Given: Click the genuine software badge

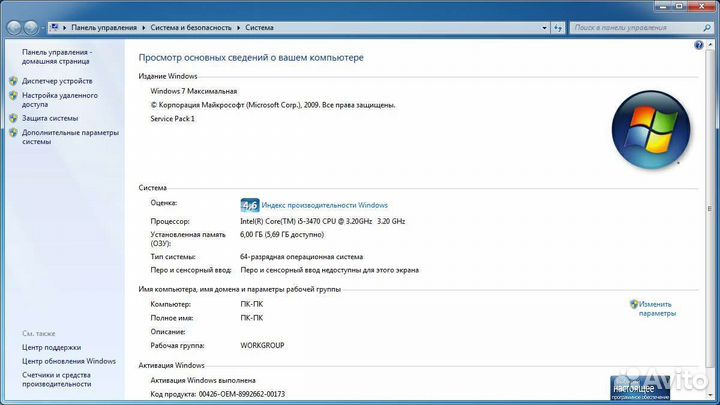Looking at the screenshot, I should coord(640,388).
